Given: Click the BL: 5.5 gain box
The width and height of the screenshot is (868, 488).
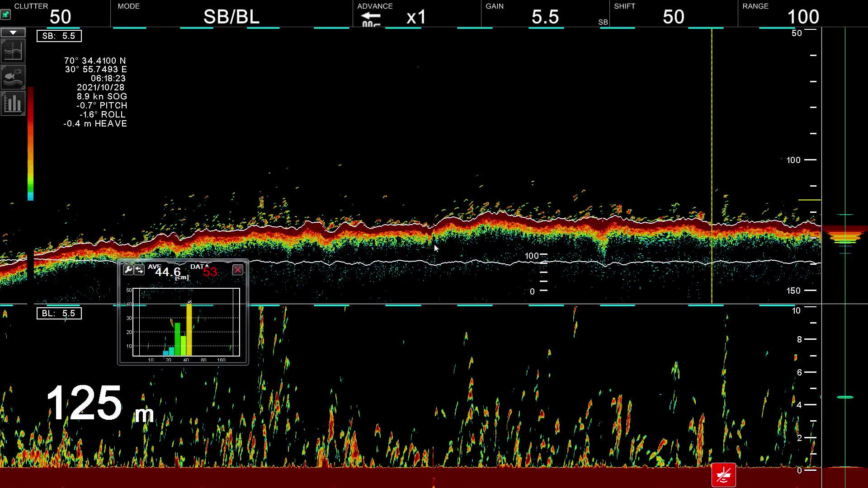Looking at the screenshot, I should [59, 314].
